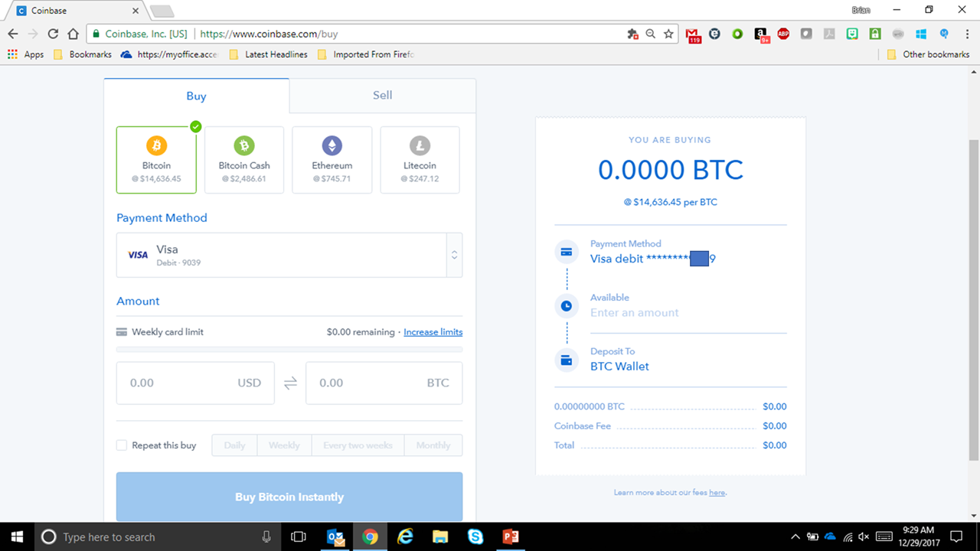
Task: Open PowerPoint from the taskbar
Action: (510, 536)
